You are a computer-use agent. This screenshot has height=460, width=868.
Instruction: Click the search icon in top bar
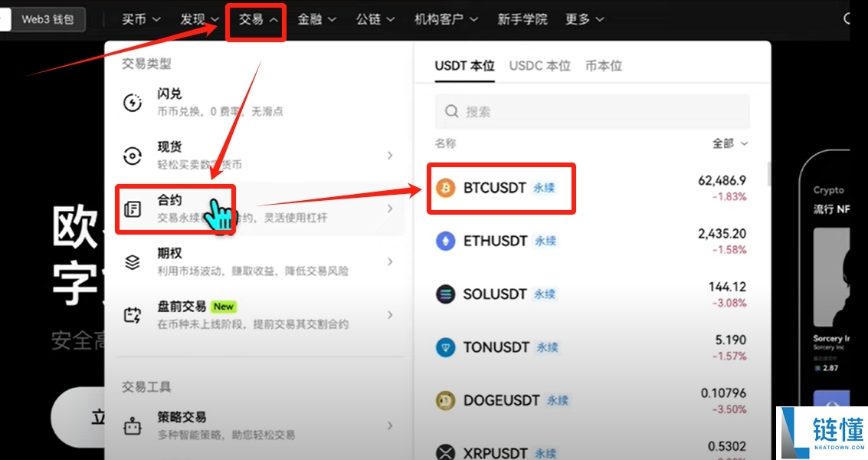pos(847,19)
